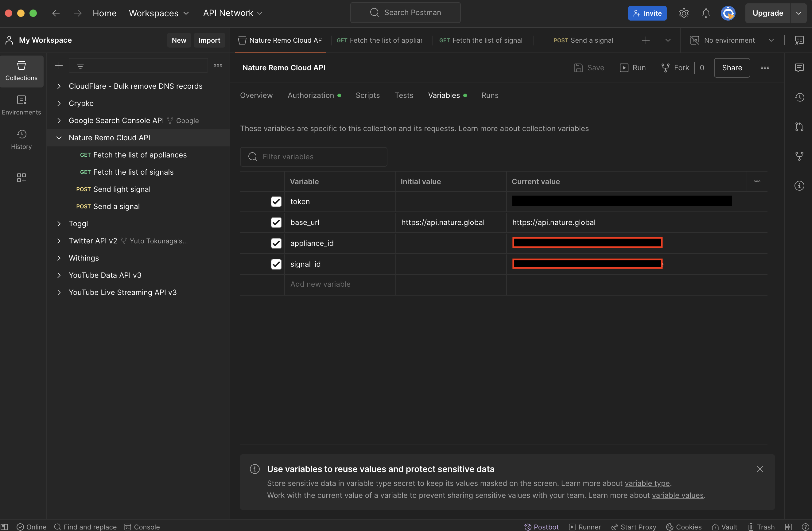Open the Environments sidebar panel

[21, 105]
